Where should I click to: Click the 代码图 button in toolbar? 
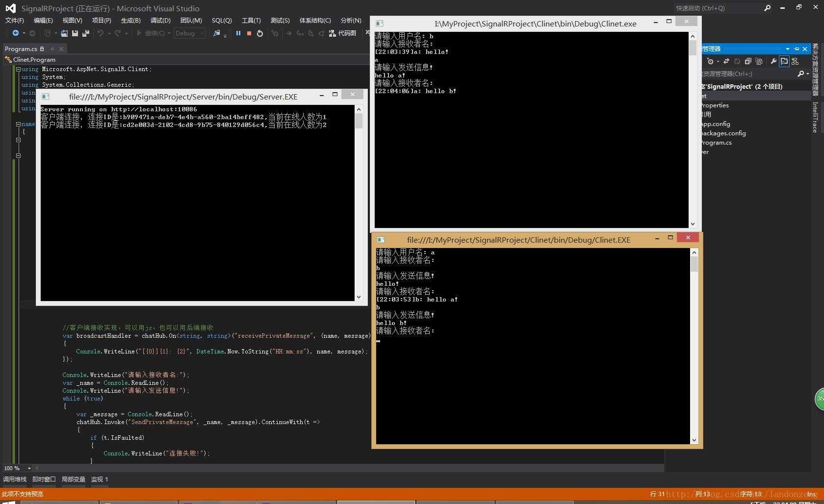click(x=343, y=33)
